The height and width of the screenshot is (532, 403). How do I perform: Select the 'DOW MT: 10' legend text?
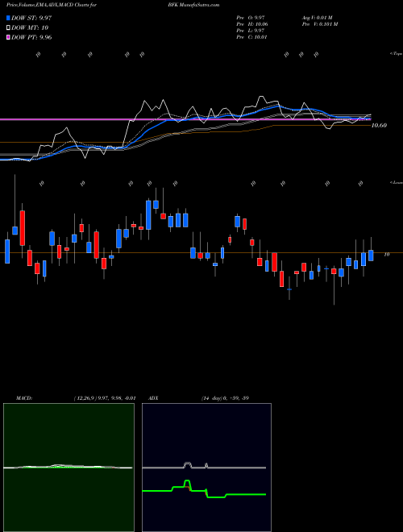(28, 28)
